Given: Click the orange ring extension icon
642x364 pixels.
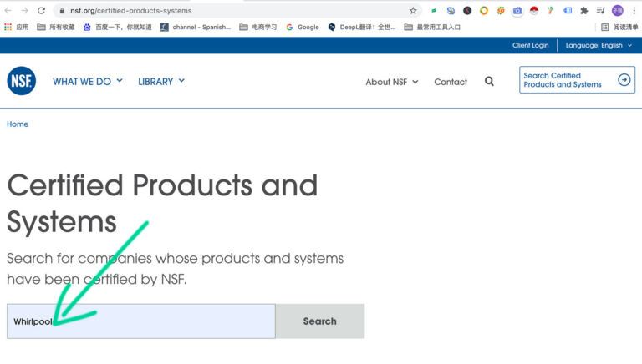Looking at the screenshot, I should tap(484, 11).
